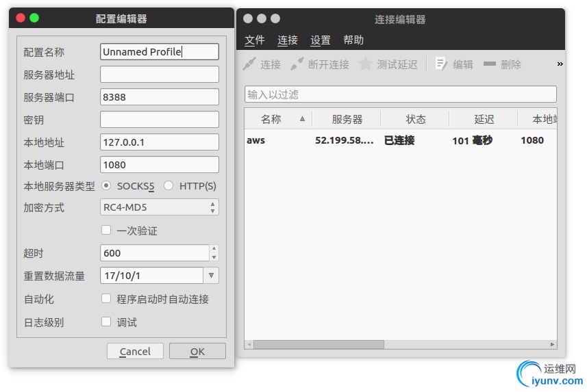Click the 超时 field showing 600
This screenshot has width=587, height=392.
pyautogui.click(x=155, y=253)
